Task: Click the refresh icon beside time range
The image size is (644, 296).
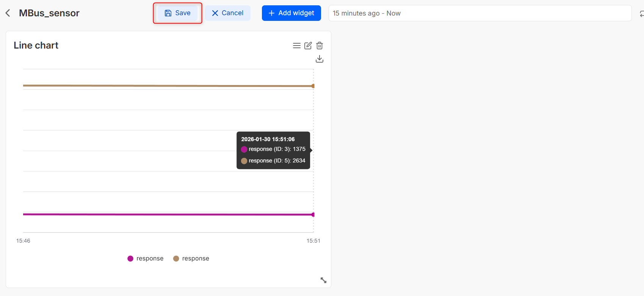Action: tap(641, 14)
